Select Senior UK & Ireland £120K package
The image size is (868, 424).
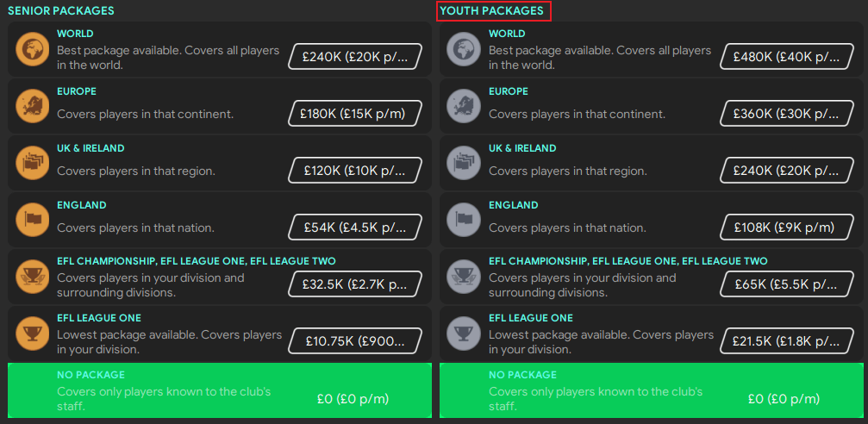(355, 171)
